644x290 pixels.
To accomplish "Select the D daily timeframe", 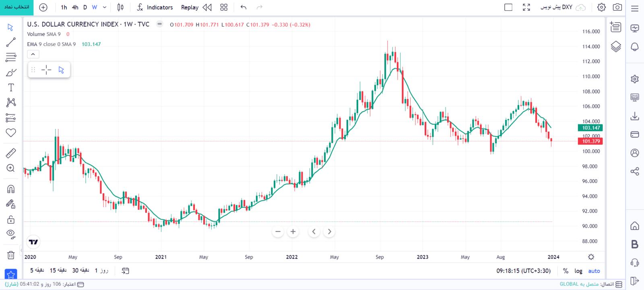I will coord(85,7).
